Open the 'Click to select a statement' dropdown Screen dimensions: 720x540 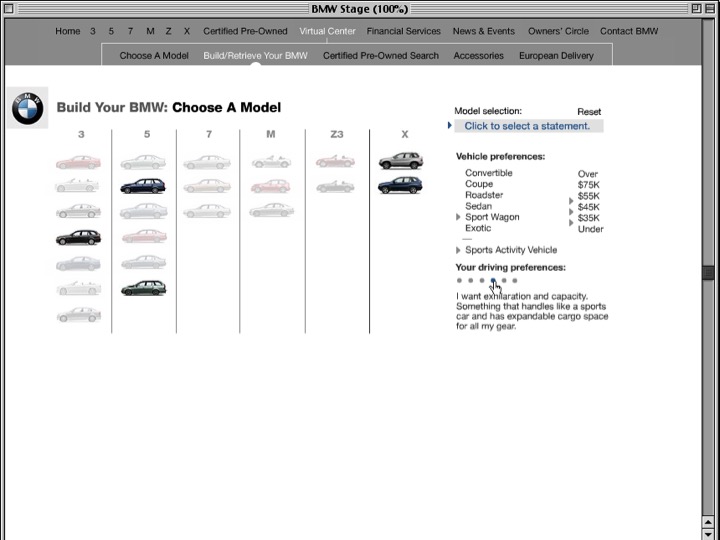point(527,126)
